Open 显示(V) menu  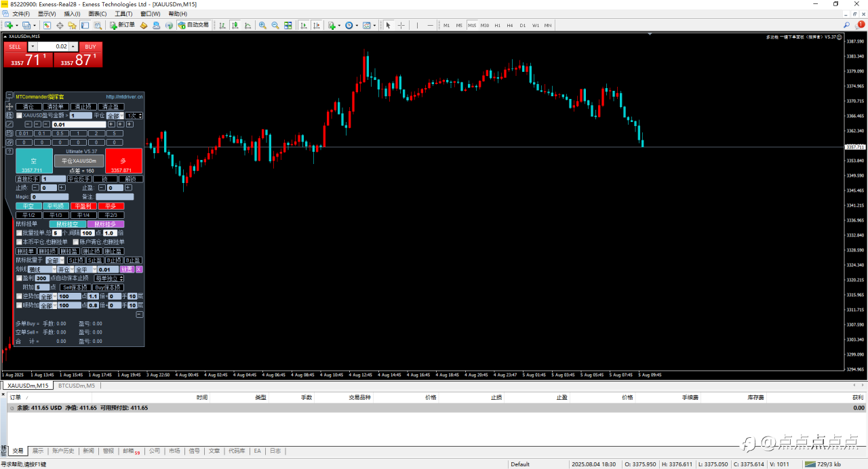point(47,14)
